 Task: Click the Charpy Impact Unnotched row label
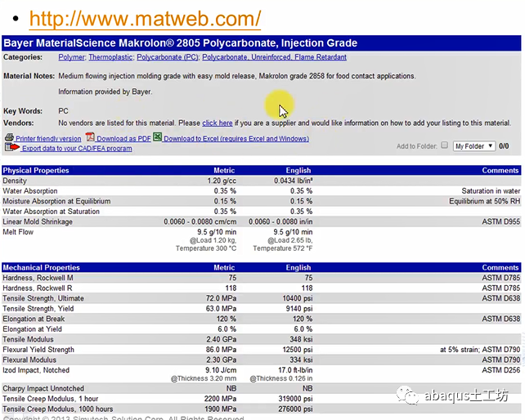tap(43, 389)
